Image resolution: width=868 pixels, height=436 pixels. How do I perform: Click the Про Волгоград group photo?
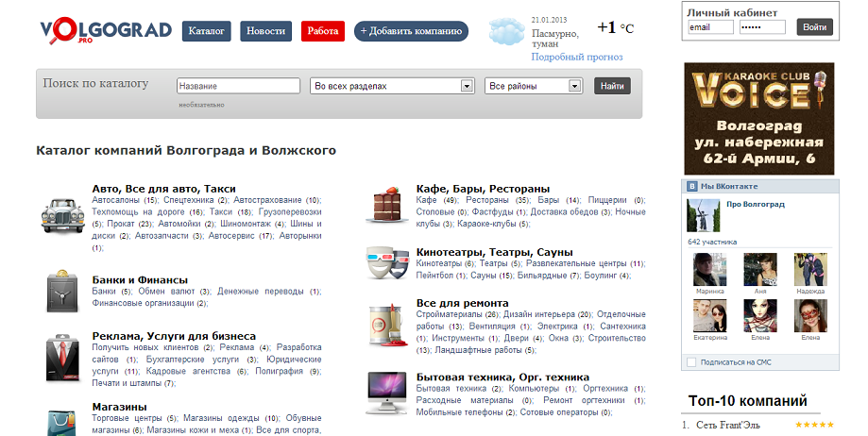[x=703, y=215]
